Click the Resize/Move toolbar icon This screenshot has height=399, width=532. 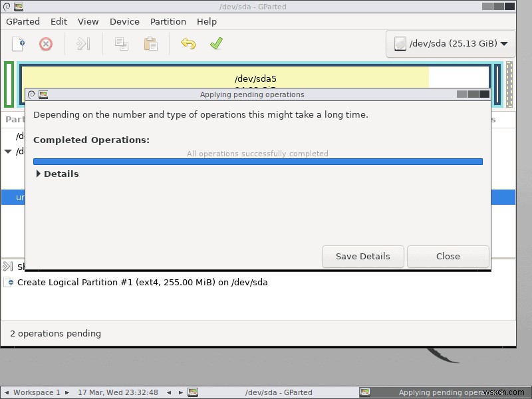pyautogui.click(x=82, y=44)
